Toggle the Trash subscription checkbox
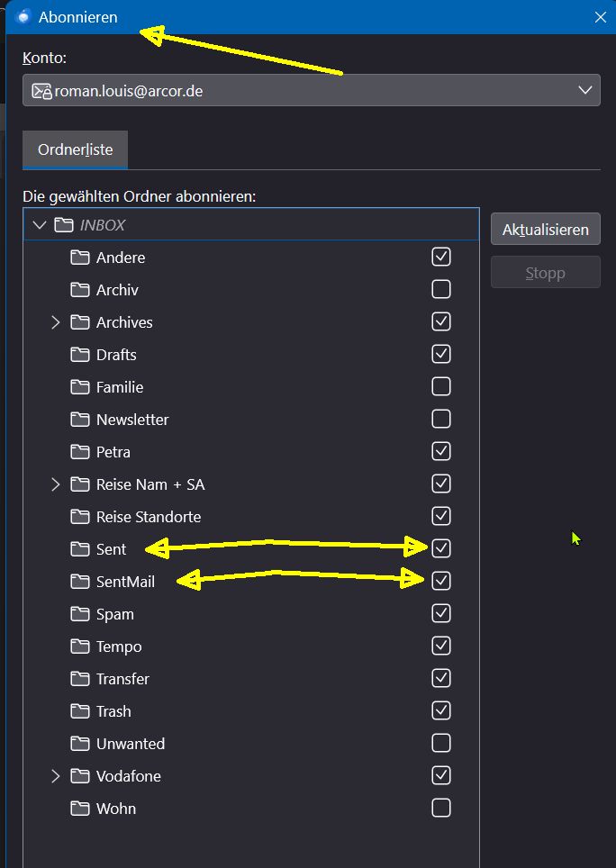 (441, 710)
